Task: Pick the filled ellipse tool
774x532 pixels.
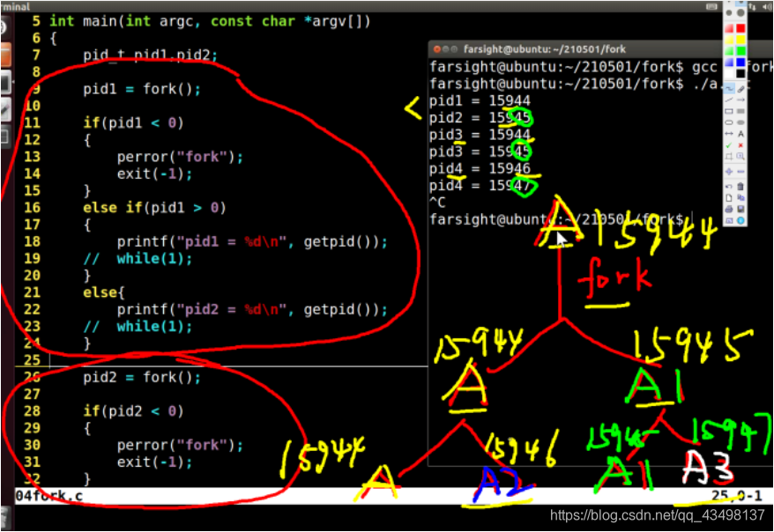Action: (741, 122)
